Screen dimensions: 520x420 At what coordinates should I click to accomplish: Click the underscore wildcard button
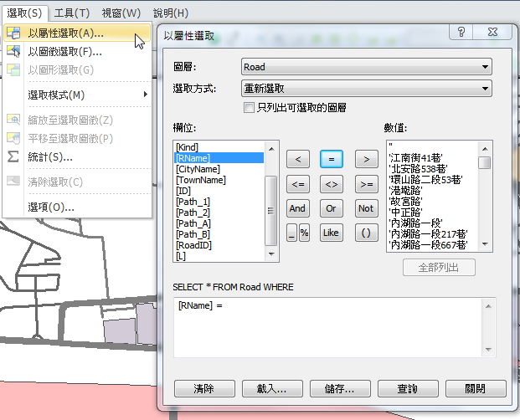coord(291,233)
